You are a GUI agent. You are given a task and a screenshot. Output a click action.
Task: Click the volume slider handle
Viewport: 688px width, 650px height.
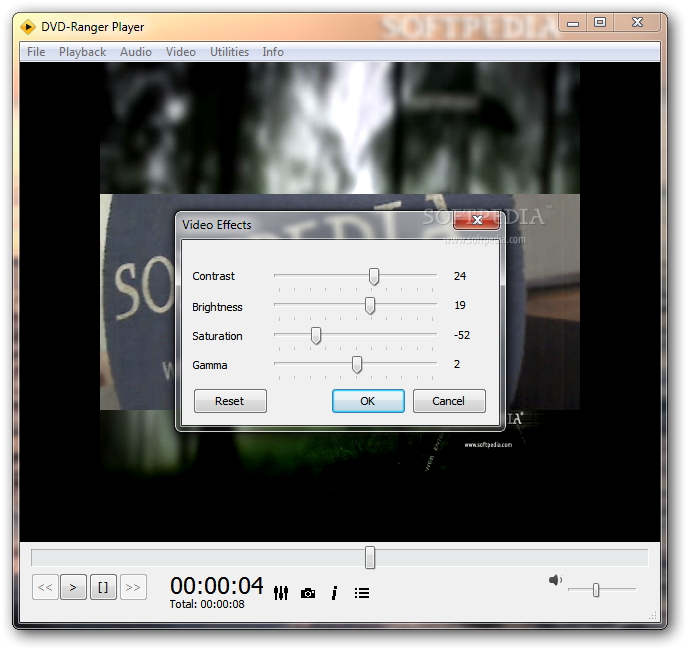click(596, 590)
